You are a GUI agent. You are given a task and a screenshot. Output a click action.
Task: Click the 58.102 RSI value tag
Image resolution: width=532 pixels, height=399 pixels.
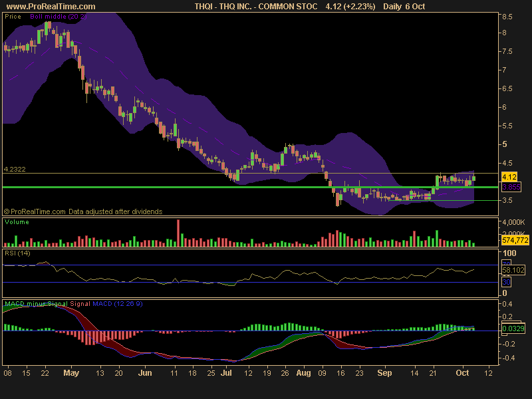pyautogui.click(x=513, y=270)
